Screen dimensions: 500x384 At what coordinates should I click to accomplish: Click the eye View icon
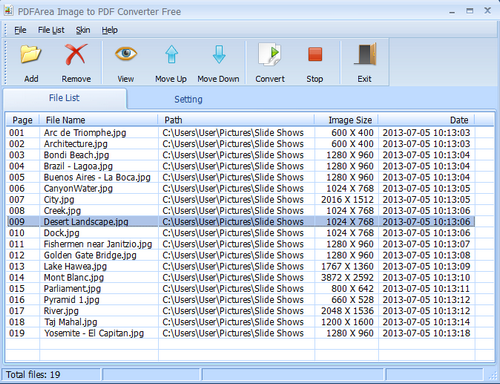click(x=126, y=54)
